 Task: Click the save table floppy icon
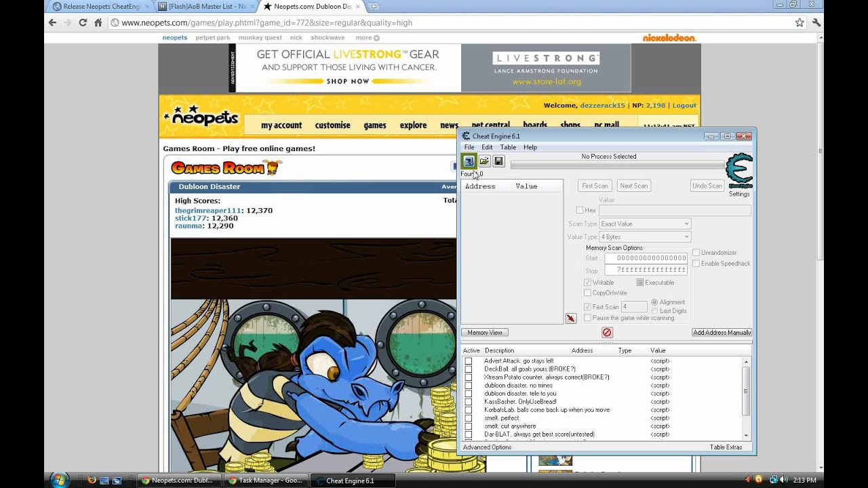[498, 161]
